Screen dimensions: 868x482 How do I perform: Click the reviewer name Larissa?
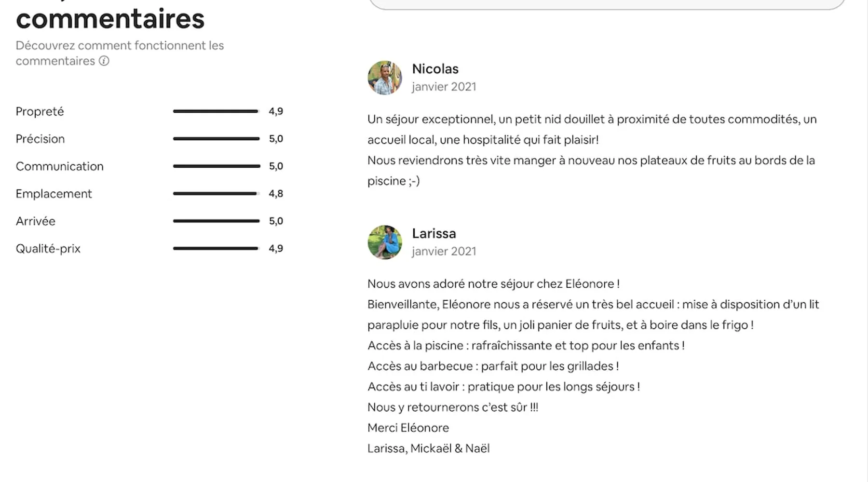[434, 234]
